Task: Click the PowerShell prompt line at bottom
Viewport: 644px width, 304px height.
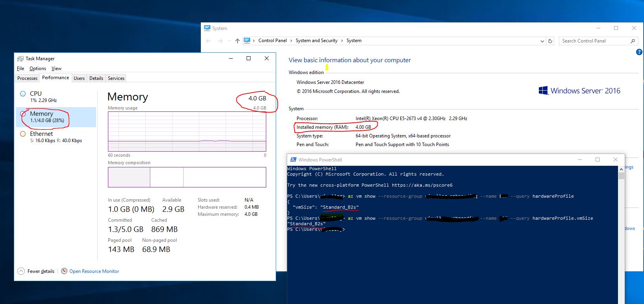Action: 316,229
